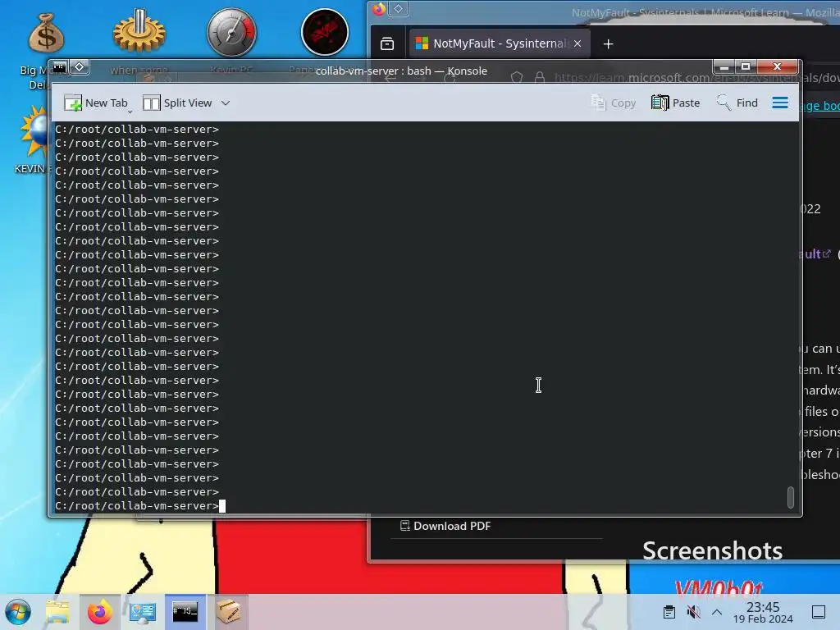The image size is (840, 630).
Task: Close the NotMyFault Firefox tab
Action: [x=577, y=44]
